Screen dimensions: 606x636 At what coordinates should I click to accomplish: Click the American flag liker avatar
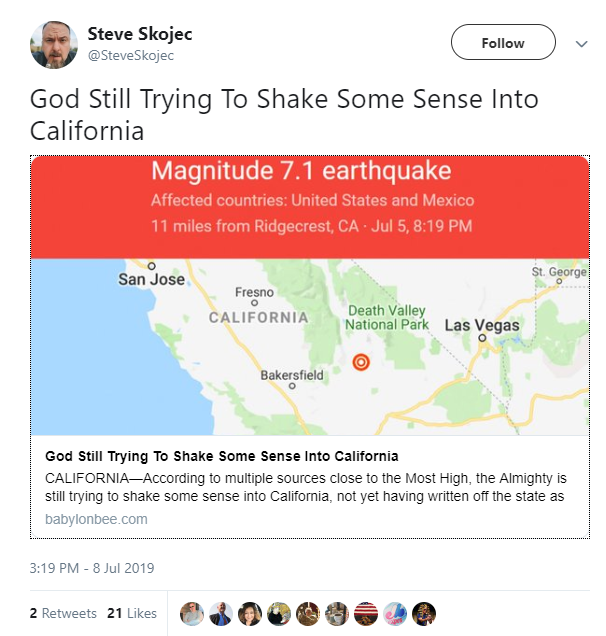[366, 613]
